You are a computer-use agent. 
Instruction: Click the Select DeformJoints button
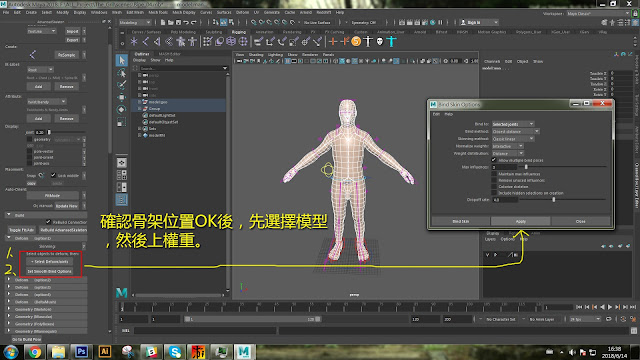click(50, 262)
